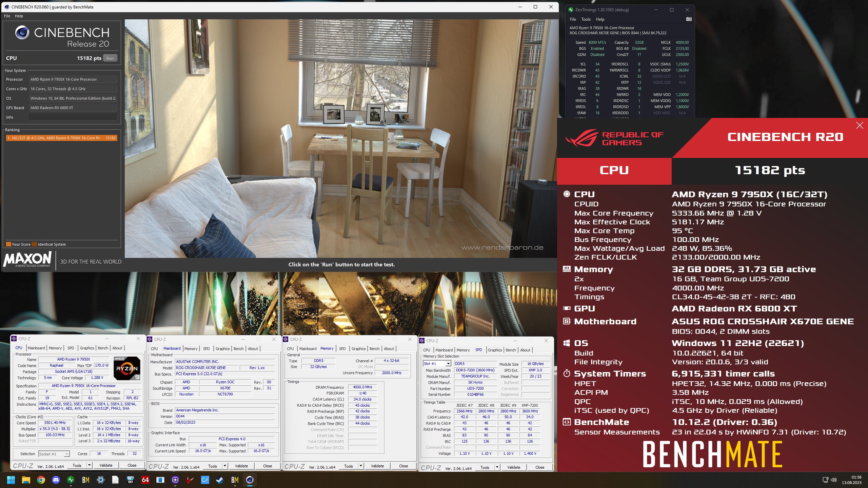Take a ZenTimings screenshot with the camera icon
The width and height of the screenshot is (868, 488).
689,19
